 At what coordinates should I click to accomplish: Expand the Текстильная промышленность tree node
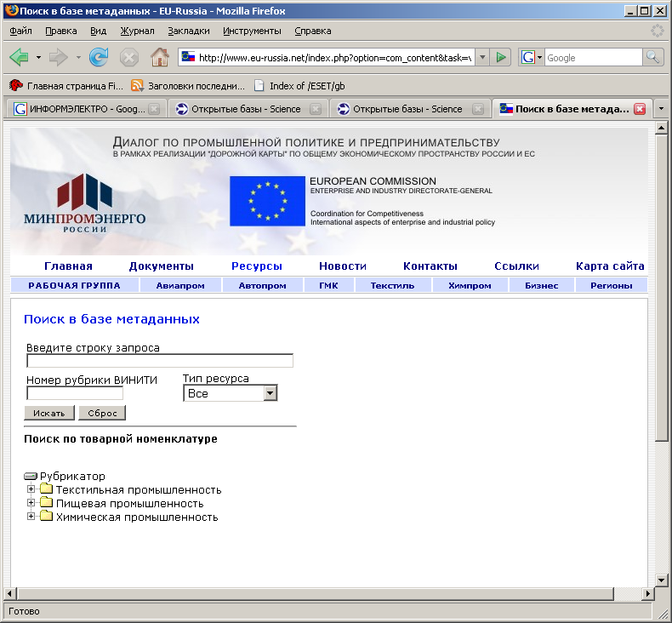pos(31,489)
